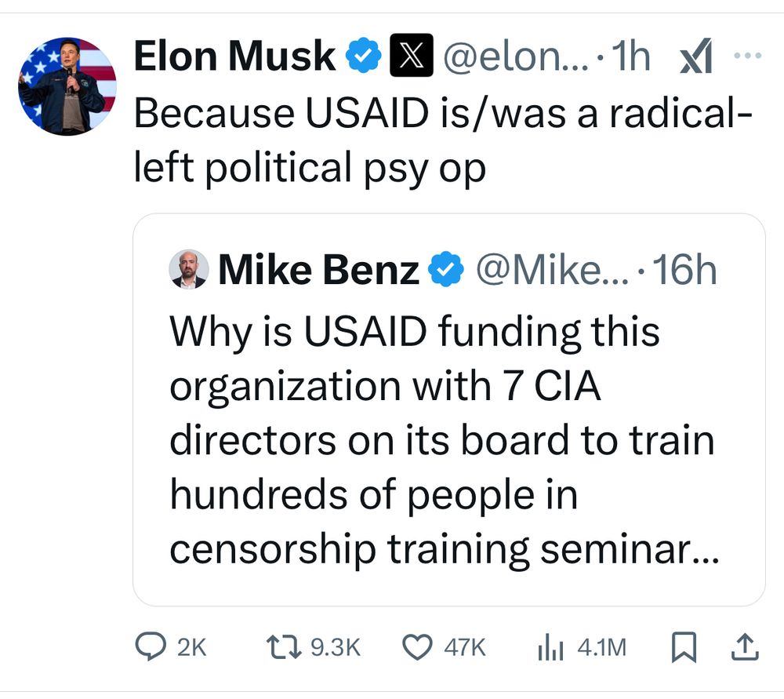
Task: Click the @Mike... handle
Action: tap(553, 269)
